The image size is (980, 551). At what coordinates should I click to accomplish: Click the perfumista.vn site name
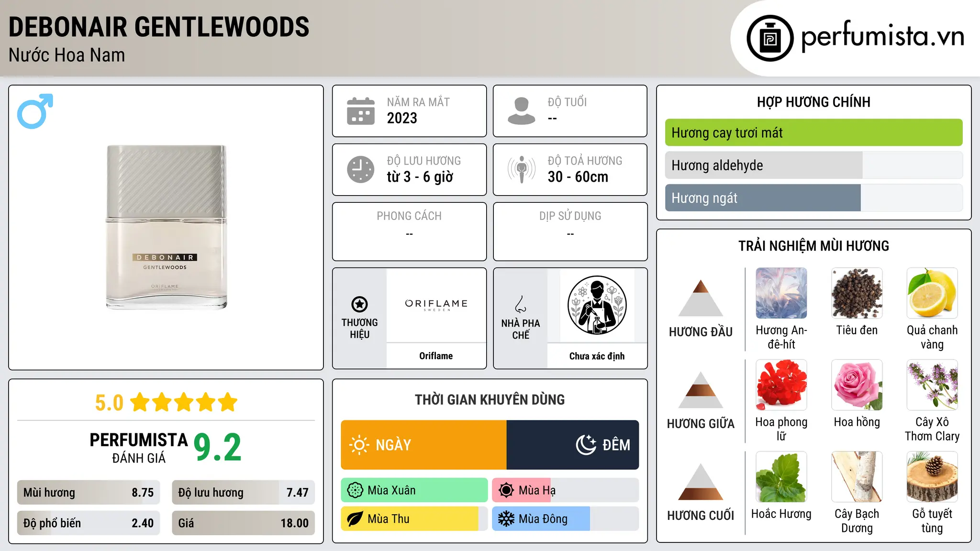[x=883, y=37]
